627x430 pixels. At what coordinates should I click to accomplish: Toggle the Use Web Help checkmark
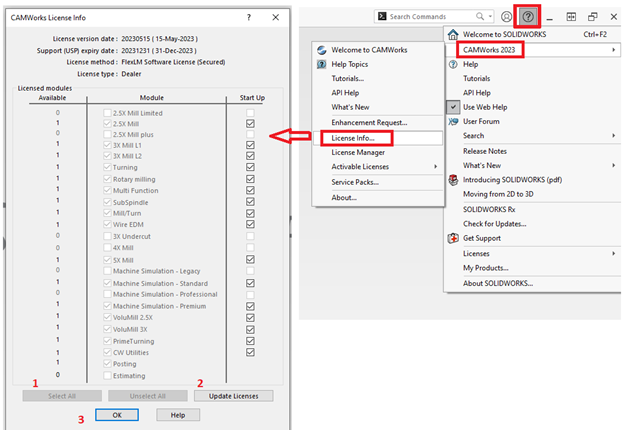tap(453, 107)
